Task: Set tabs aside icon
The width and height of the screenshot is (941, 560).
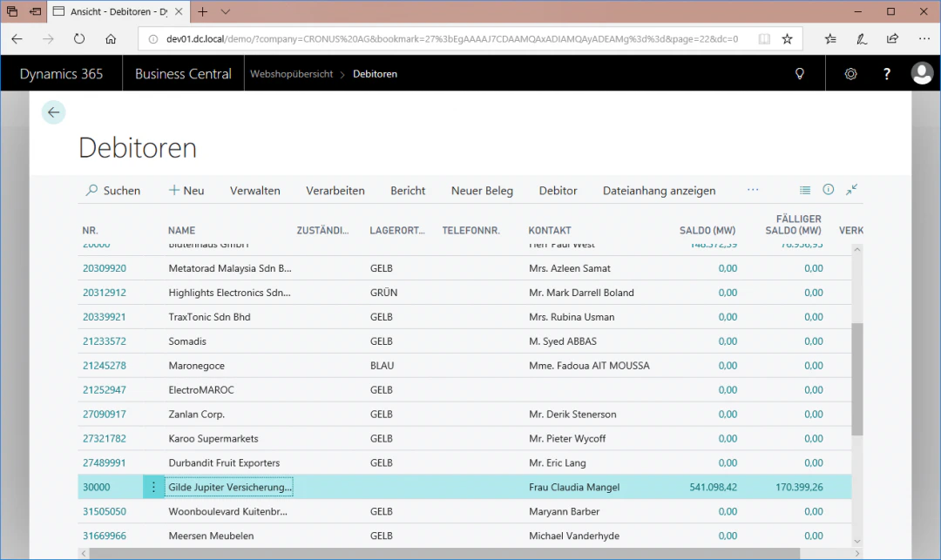Action: click(x=36, y=11)
